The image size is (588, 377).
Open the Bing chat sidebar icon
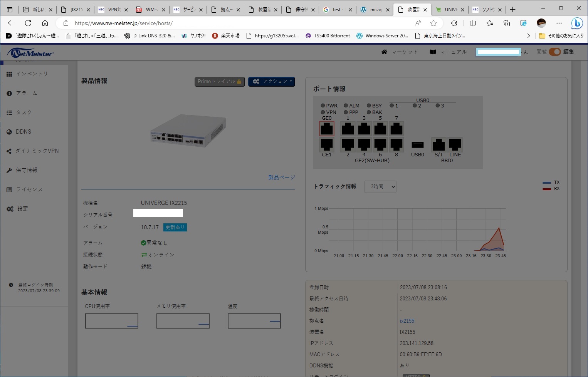pos(577,23)
